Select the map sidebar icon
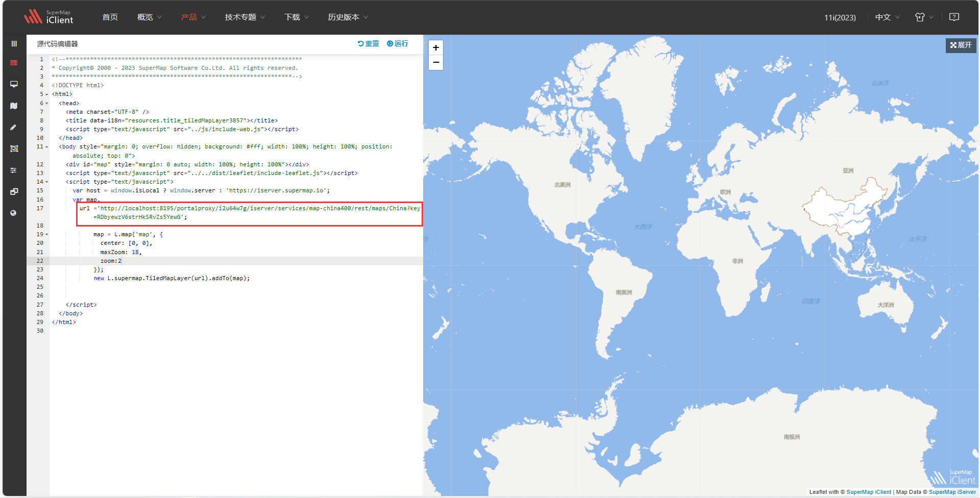Viewport: 980px width, 498px height. tap(14, 106)
